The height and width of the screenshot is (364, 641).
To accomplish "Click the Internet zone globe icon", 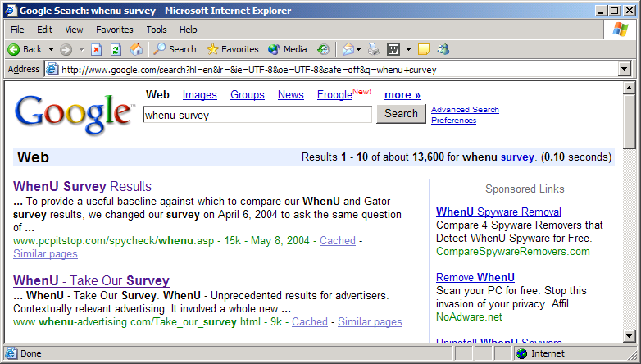I will pos(521,353).
